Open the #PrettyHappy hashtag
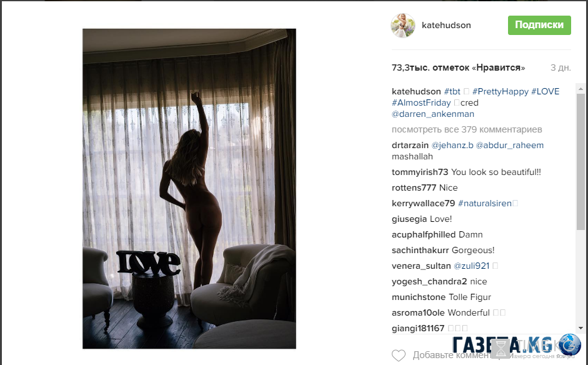Viewport: 588px width, 365px height. tap(501, 91)
